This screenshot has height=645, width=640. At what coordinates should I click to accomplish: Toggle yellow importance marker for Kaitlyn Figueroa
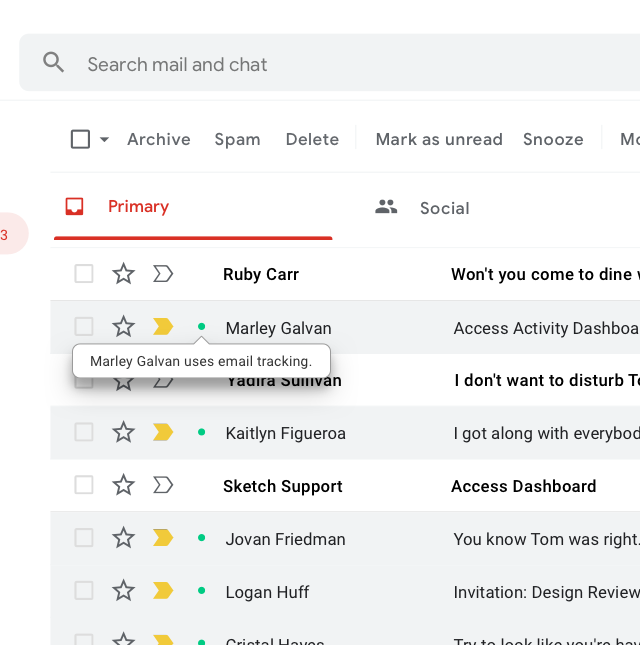pyautogui.click(x=162, y=432)
